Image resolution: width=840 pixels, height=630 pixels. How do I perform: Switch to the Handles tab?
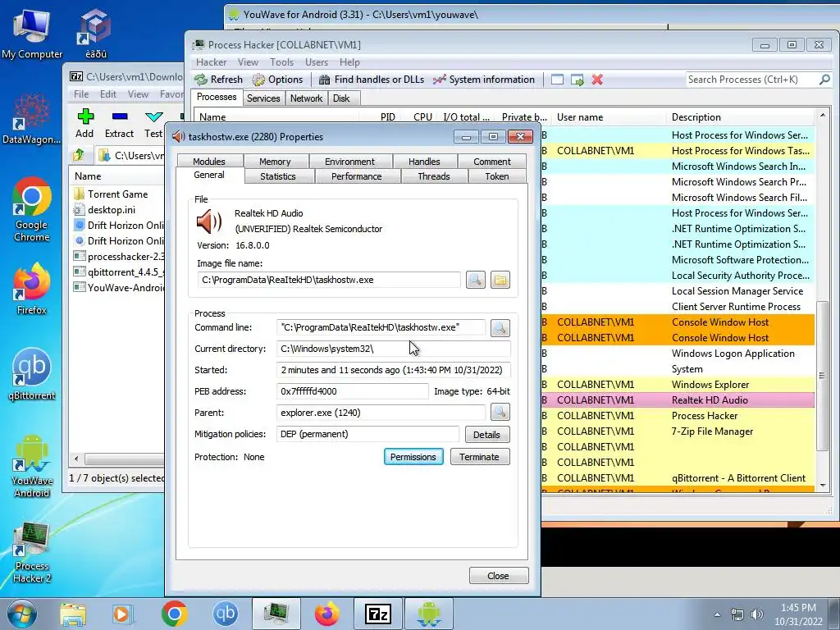coord(424,162)
